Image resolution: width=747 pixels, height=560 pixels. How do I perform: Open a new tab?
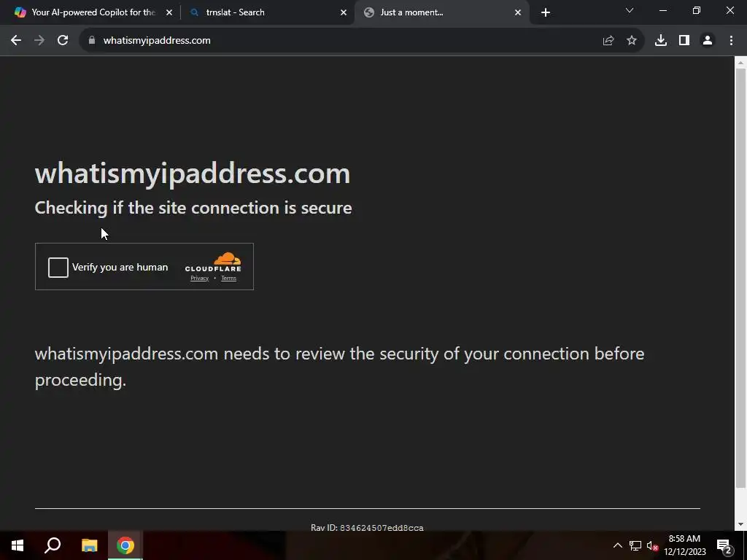click(546, 12)
